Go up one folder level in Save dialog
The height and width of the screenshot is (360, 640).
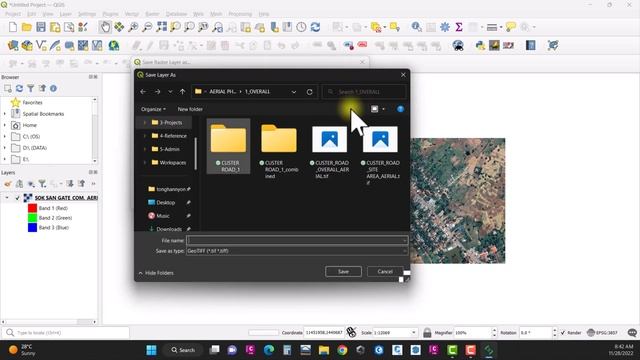182,92
